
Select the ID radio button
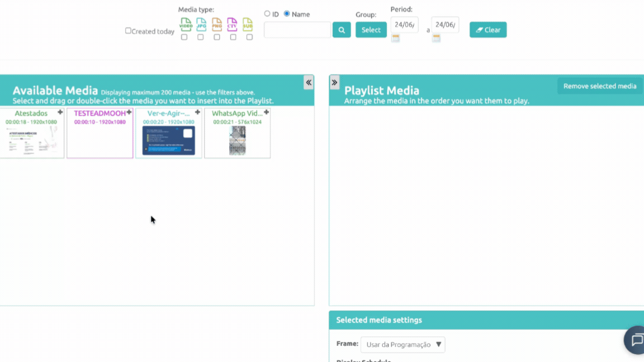pos(267,13)
